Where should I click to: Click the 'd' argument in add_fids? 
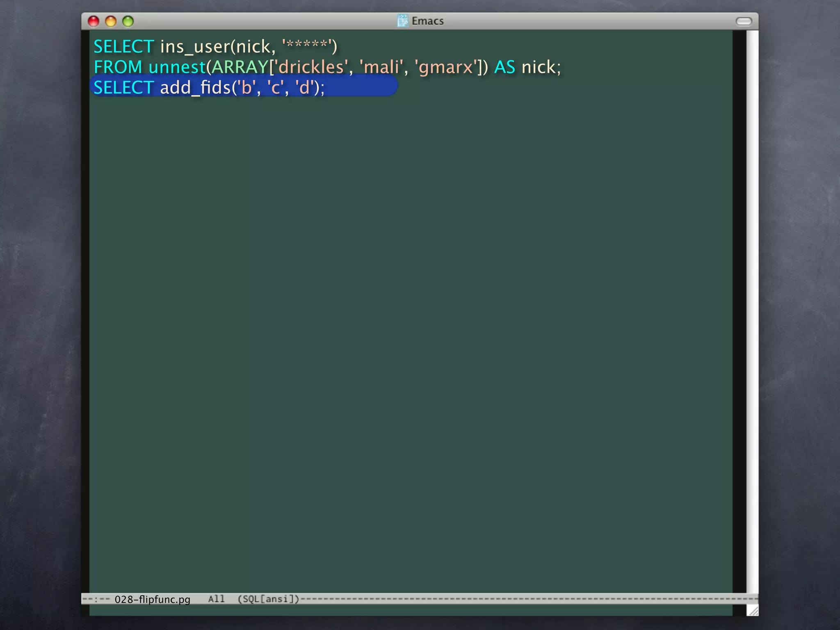[x=304, y=88]
